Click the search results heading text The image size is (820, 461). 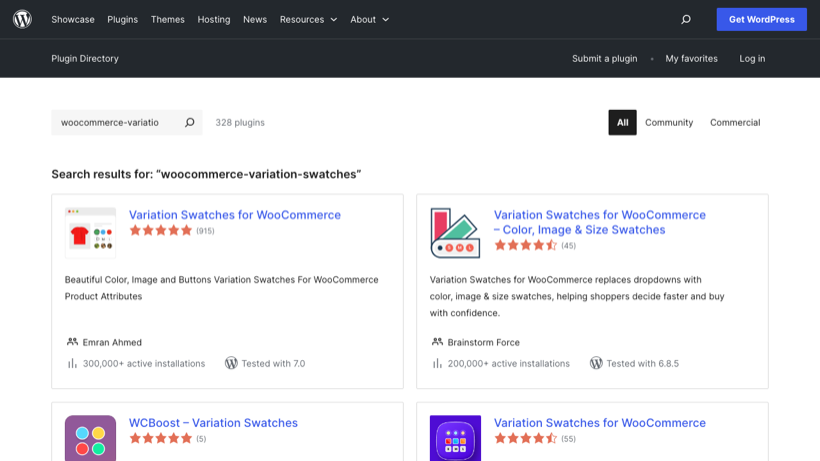[206, 174]
